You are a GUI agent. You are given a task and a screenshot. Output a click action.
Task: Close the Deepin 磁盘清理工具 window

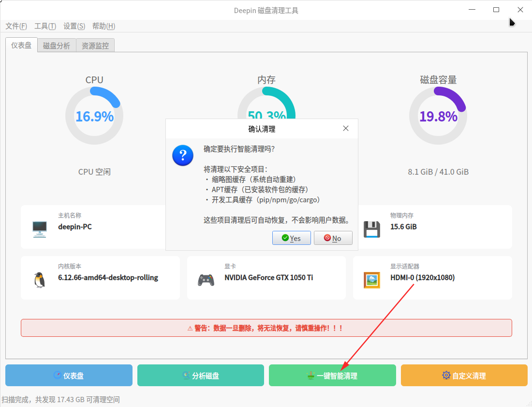tap(520, 10)
